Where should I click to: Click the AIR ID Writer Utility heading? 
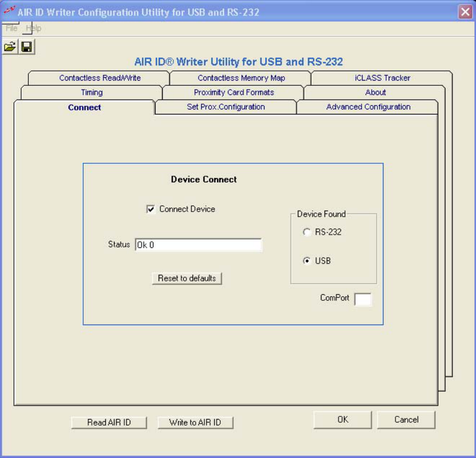(x=239, y=62)
